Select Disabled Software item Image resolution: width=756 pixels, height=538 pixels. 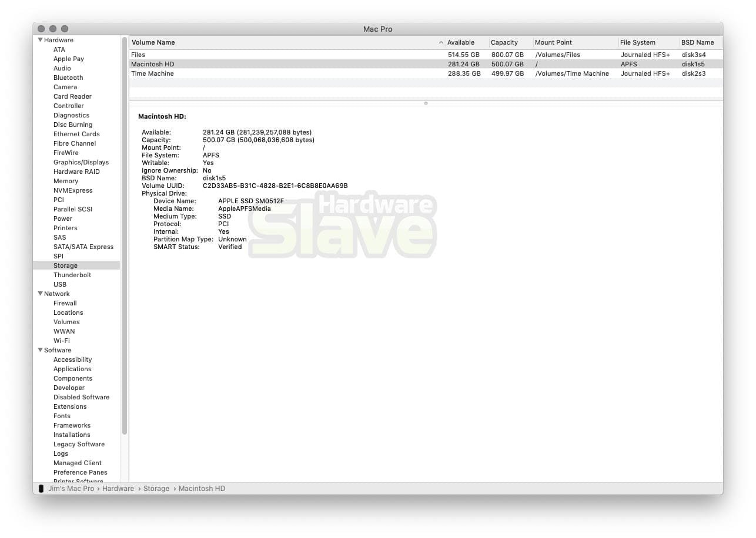[81, 397]
